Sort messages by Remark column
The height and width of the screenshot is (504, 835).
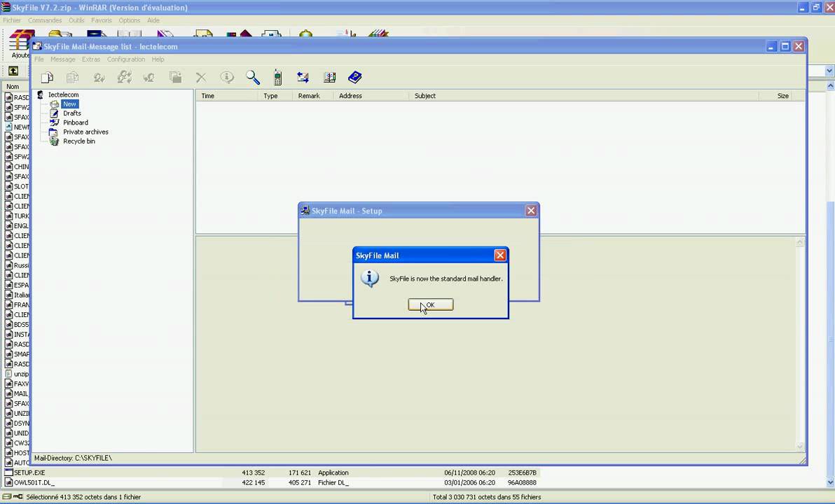313,96
